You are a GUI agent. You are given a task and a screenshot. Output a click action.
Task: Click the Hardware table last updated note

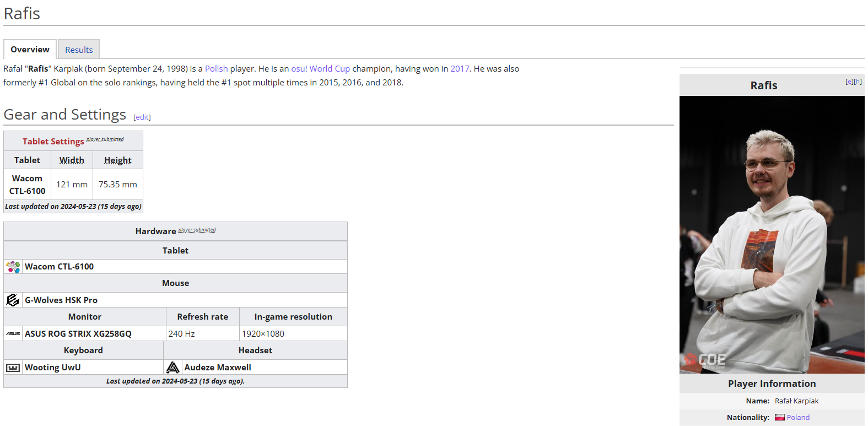click(175, 381)
